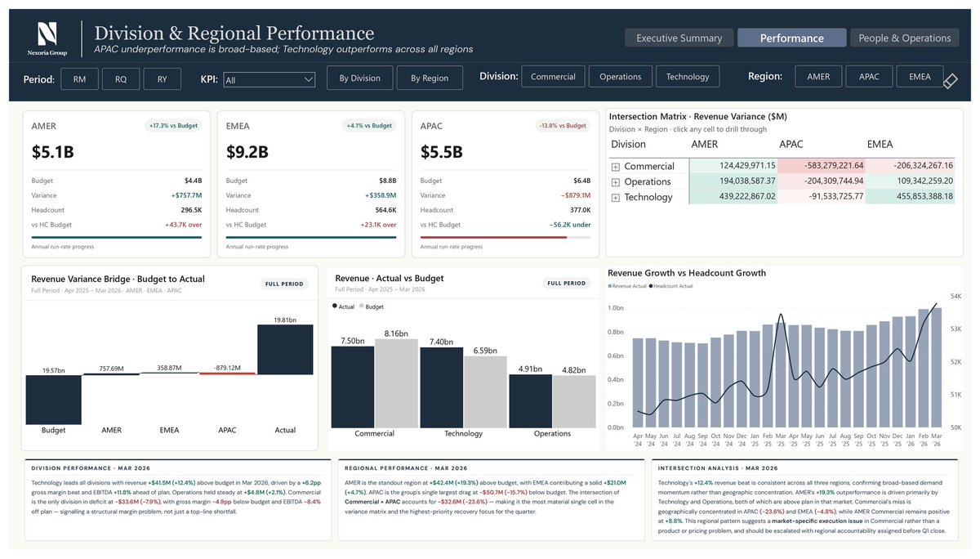
Task: Drill into Technology EMEA cell 455,853,388.18
Action: pyautogui.click(x=911, y=197)
